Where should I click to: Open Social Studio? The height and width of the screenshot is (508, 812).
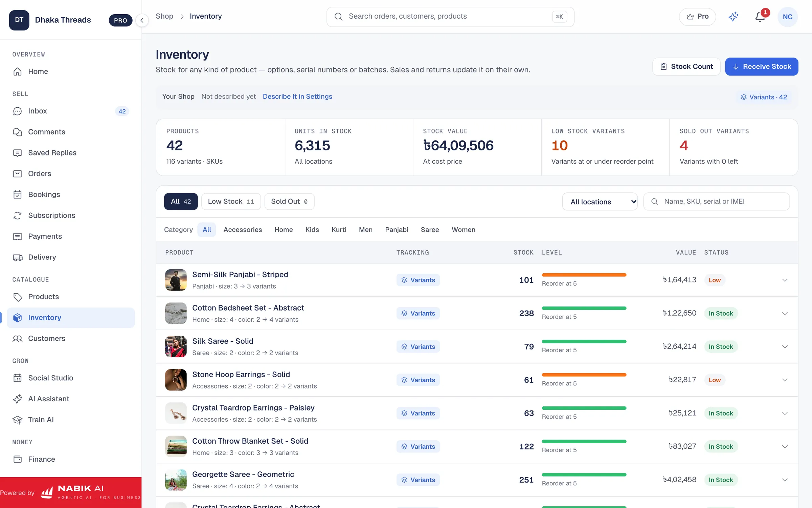coord(71,378)
